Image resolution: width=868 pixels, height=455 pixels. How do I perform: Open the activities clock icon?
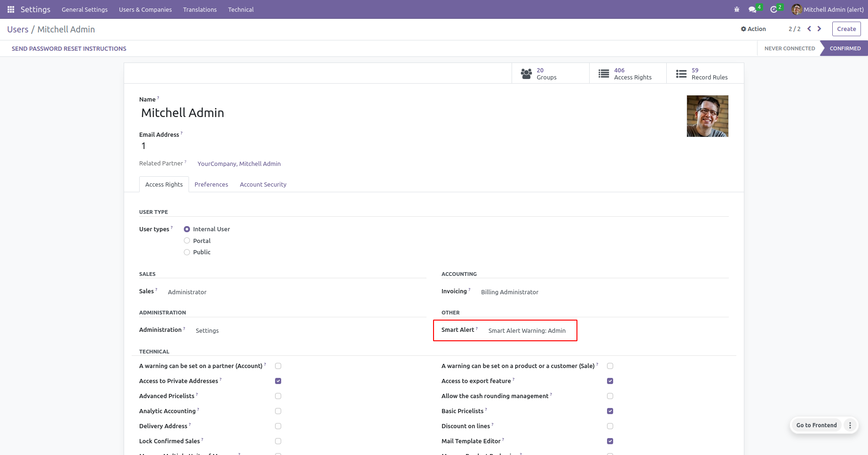click(773, 9)
